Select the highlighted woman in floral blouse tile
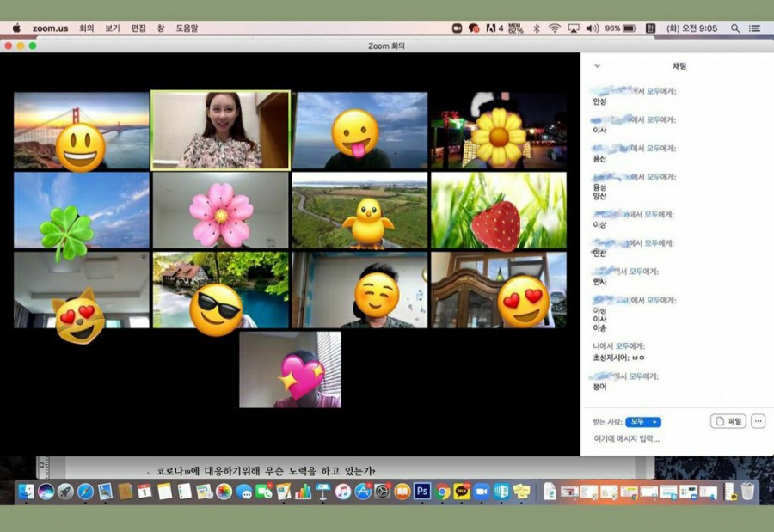Screen dimensions: 774x532 coord(221,131)
